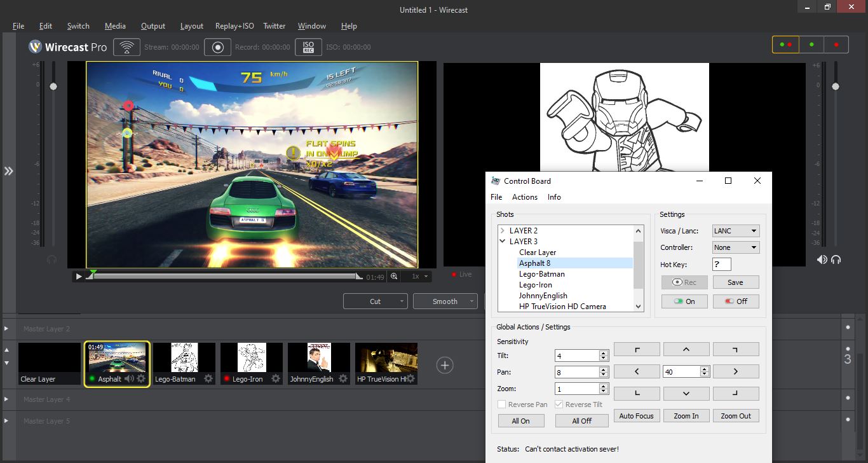Open settings gear of HP TrueVision shot
The height and width of the screenshot is (463, 868).
click(411, 378)
